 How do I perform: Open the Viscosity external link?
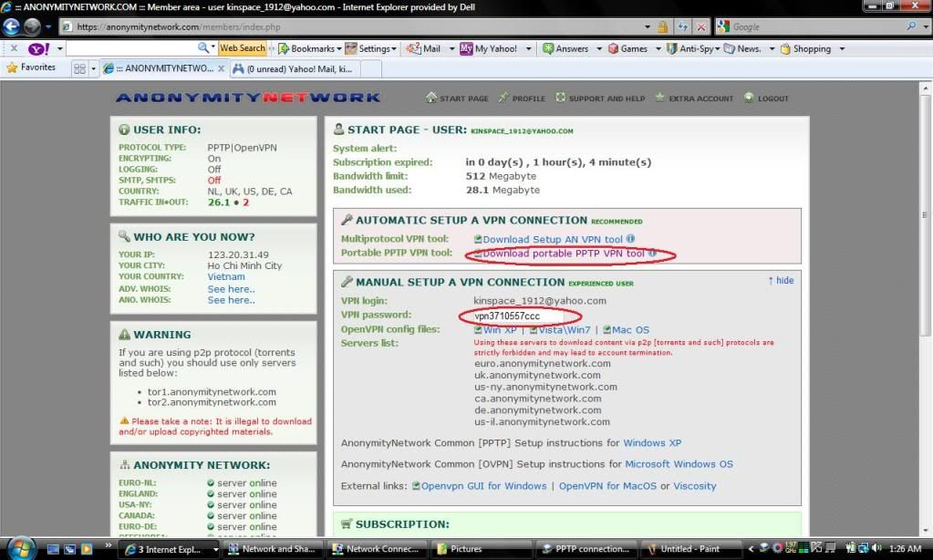pyautogui.click(x=694, y=485)
